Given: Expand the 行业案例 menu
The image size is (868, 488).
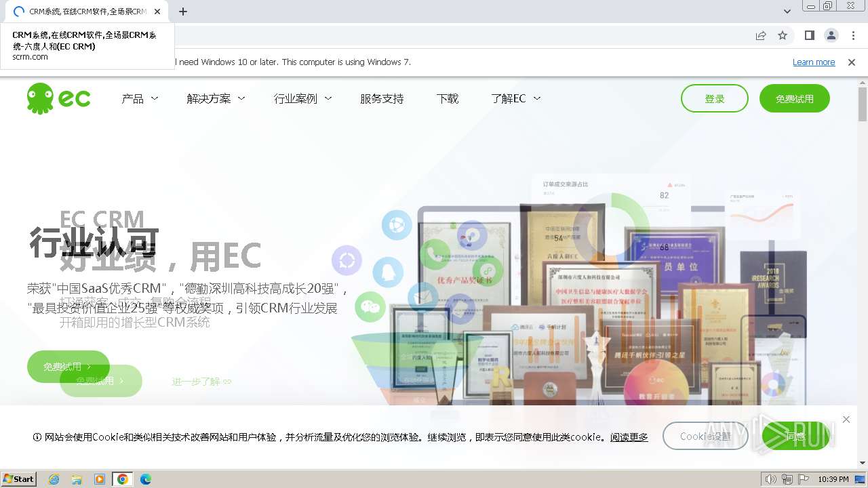Looking at the screenshot, I should (x=302, y=99).
